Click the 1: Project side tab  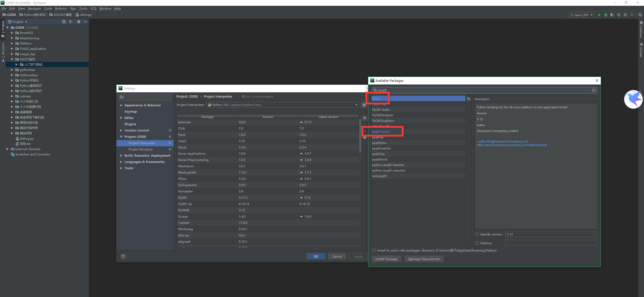[3, 28]
